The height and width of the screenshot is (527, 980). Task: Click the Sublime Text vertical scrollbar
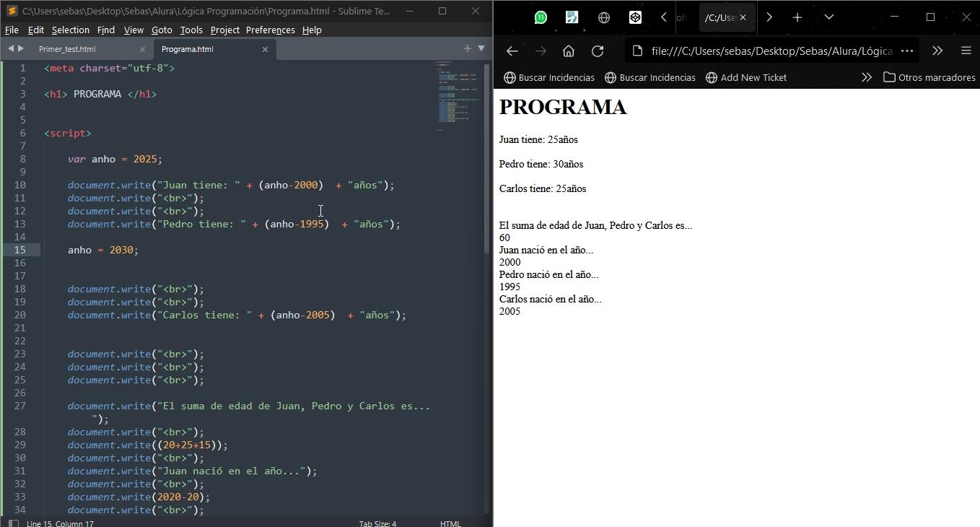click(487, 159)
